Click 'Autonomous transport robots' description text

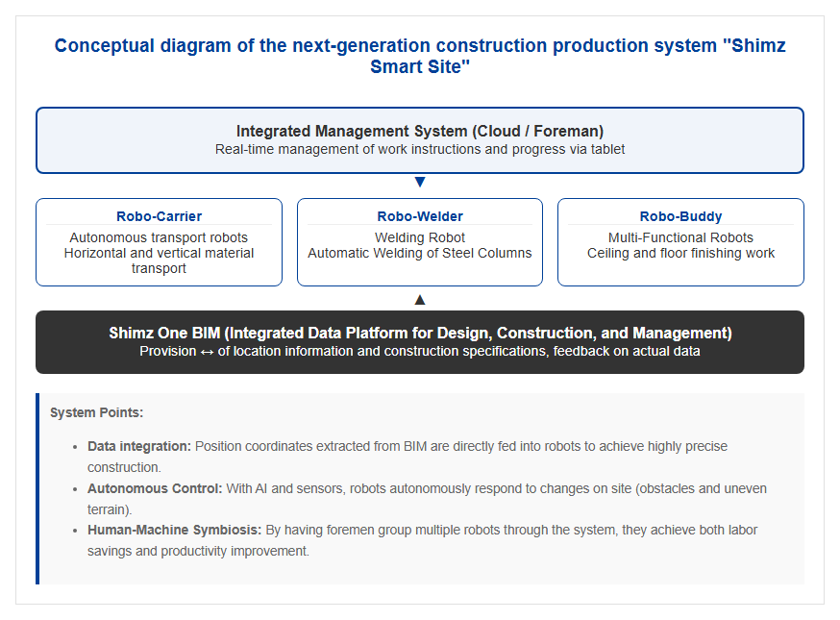click(159, 237)
